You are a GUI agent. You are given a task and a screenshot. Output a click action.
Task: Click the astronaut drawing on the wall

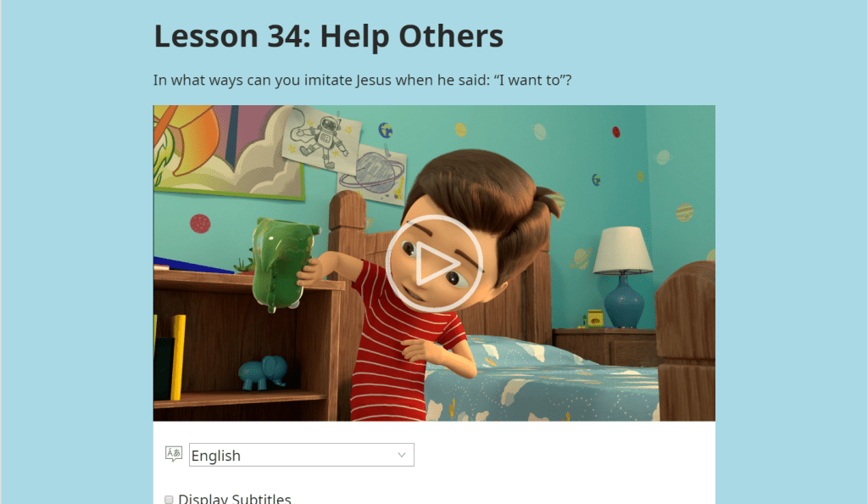click(x=321, y=138)
